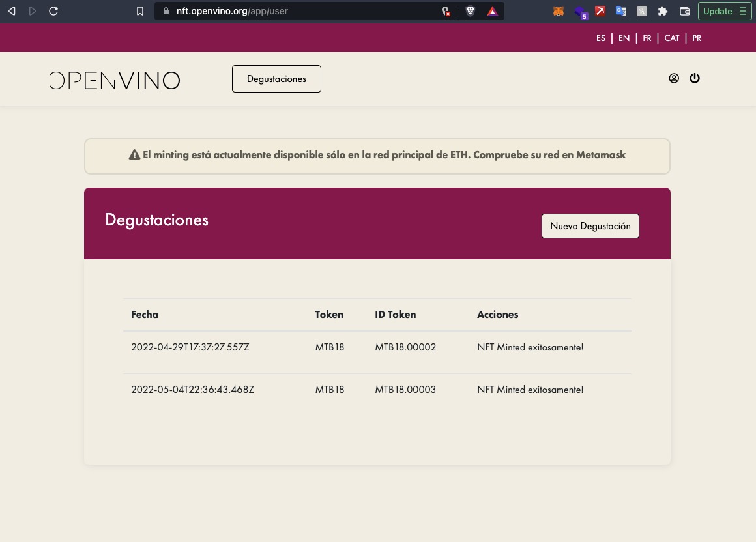The width and height of the screenshot is (756, 542).
Task: Open the Brave Wallet icon
Action: point(685,11)
